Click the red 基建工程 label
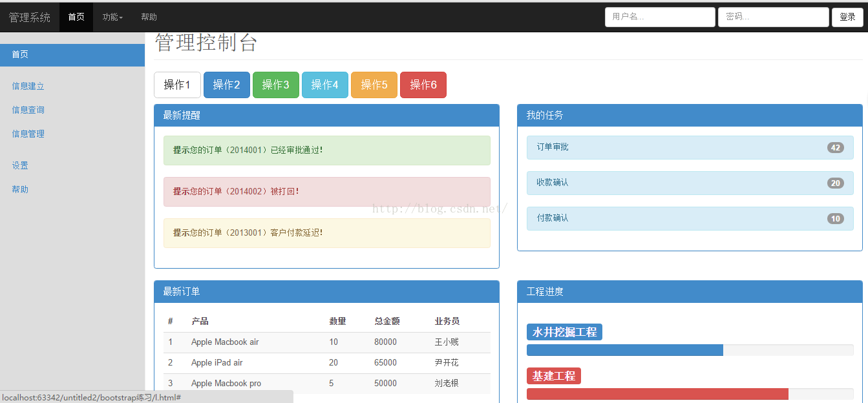Viewport: 868px width, 403px height. point(554,376)
